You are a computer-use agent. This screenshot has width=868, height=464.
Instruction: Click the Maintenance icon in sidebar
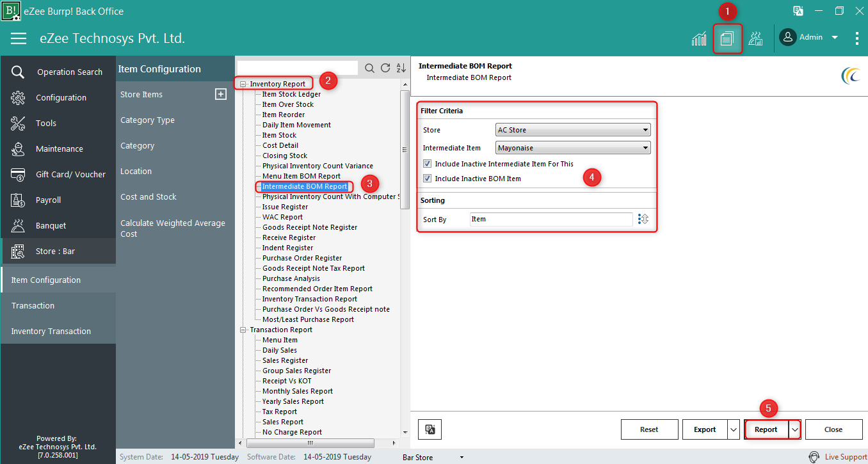tap(18, 148)
